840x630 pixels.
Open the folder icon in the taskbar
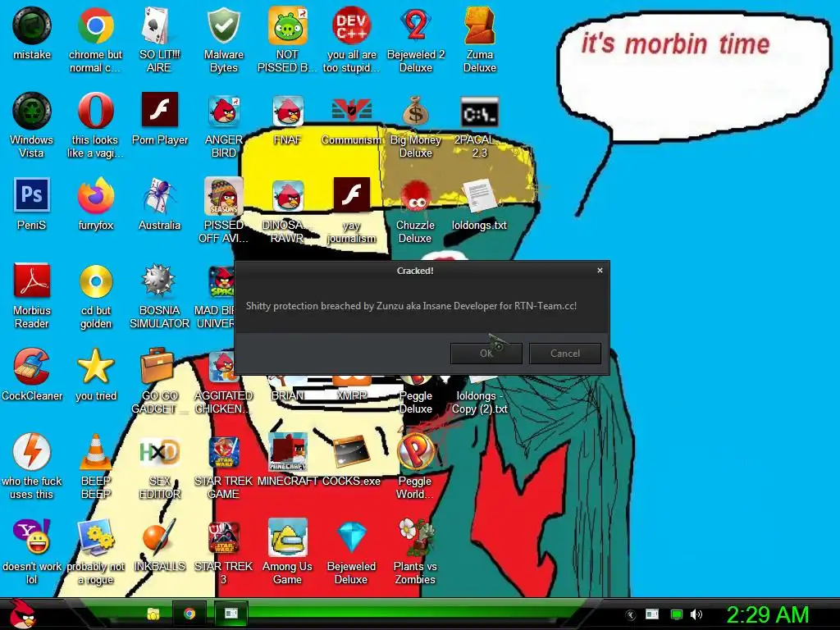(153, 614)
